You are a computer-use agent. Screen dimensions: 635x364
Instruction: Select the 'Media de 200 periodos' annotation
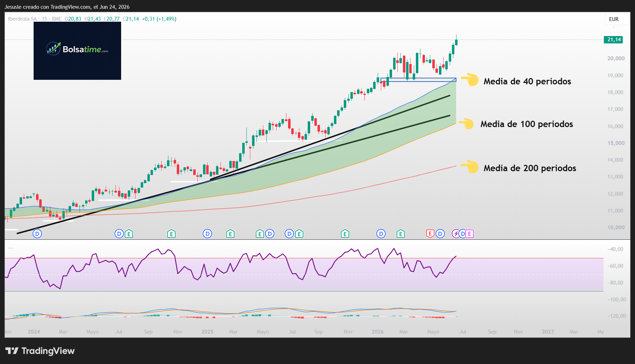pyautogui.click(x=530, y=168)
